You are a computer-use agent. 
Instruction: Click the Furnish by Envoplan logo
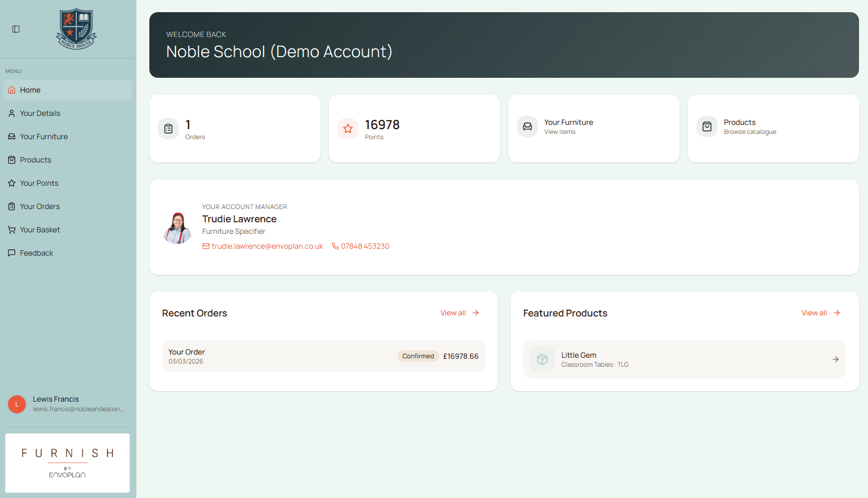click(67, 463)
